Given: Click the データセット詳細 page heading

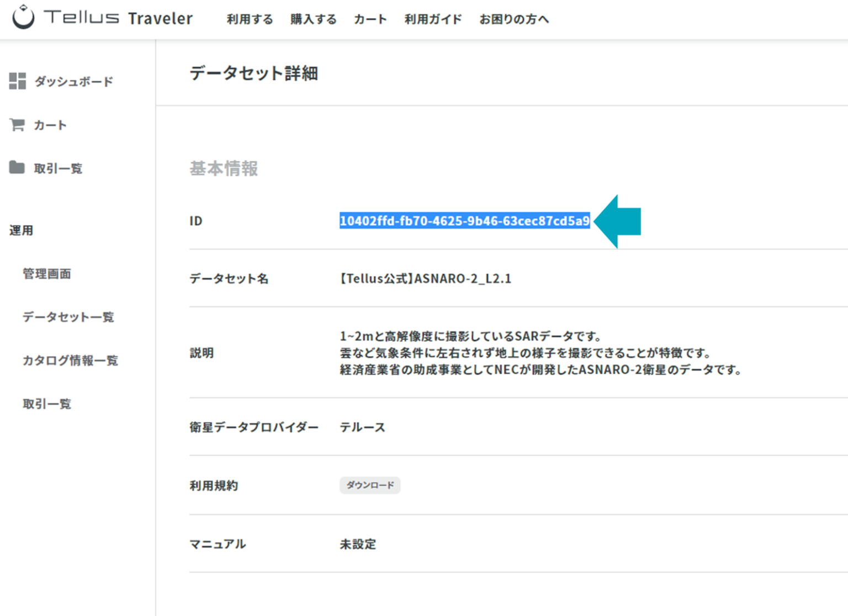Looking at the screenshot, I should click(254, 73).
